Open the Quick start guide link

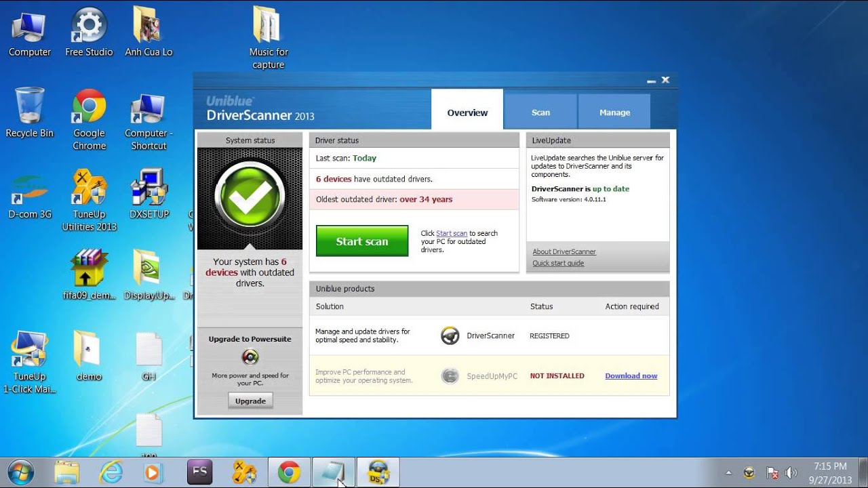coord(558,263)
